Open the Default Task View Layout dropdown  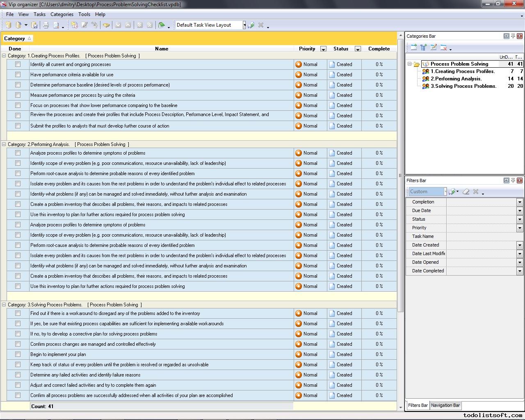244,25
